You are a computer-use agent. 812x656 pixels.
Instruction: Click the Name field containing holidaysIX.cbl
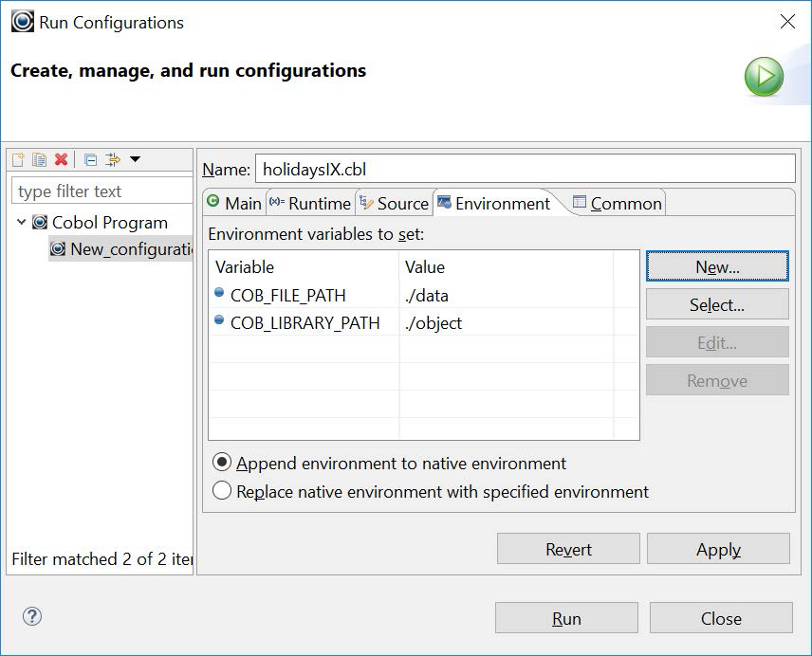pos(525,170)
